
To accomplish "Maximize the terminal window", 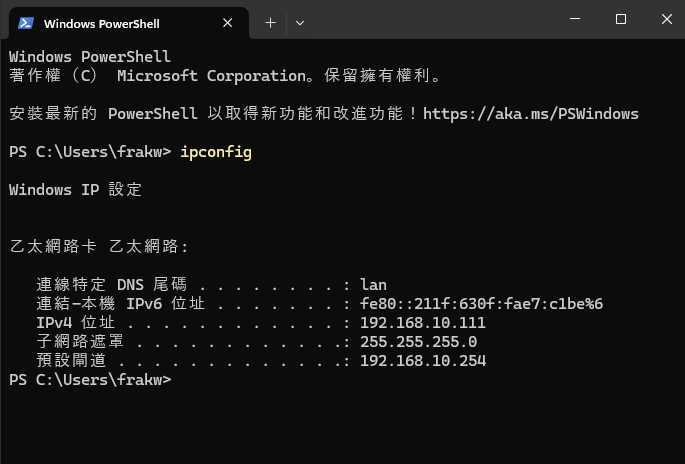I will (x=621, y=19).
